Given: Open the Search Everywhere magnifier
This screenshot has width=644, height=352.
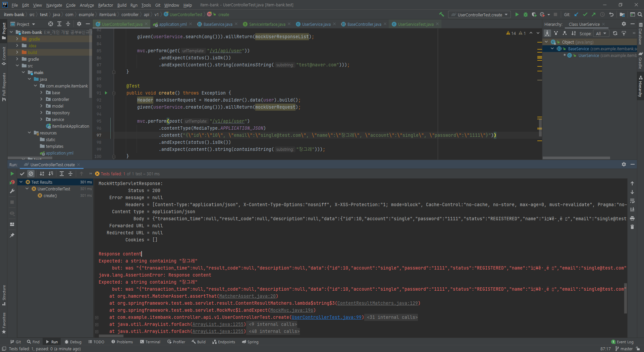Looking at the screenshot, I should tap(640, 14).
